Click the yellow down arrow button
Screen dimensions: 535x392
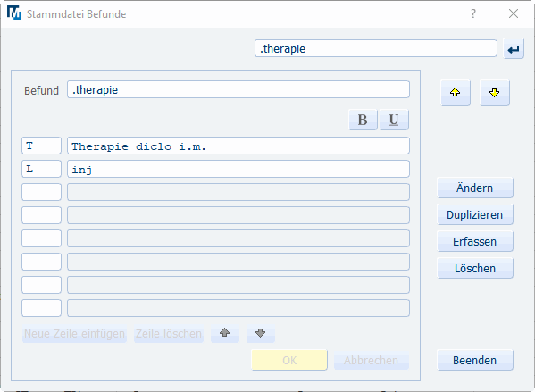[x=495, y=93]
